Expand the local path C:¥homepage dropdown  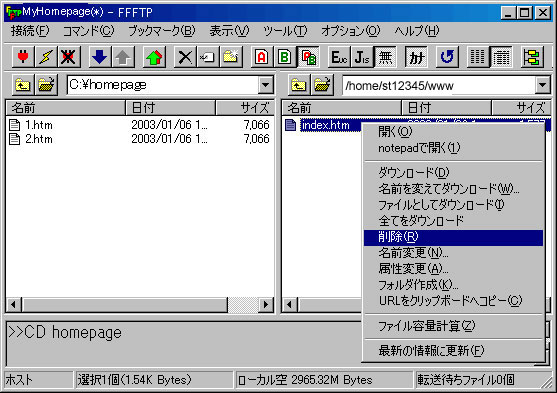(x=266, y=85)
